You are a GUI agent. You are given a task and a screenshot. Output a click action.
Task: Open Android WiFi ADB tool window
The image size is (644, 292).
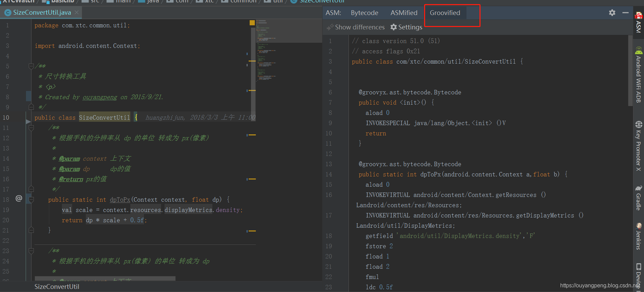point(639,75)
